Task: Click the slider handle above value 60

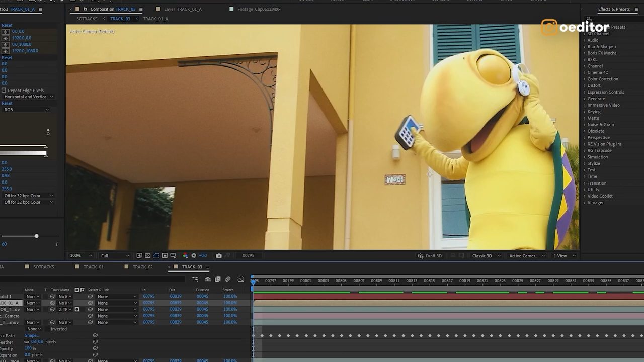Action: [x=36, y=236]
